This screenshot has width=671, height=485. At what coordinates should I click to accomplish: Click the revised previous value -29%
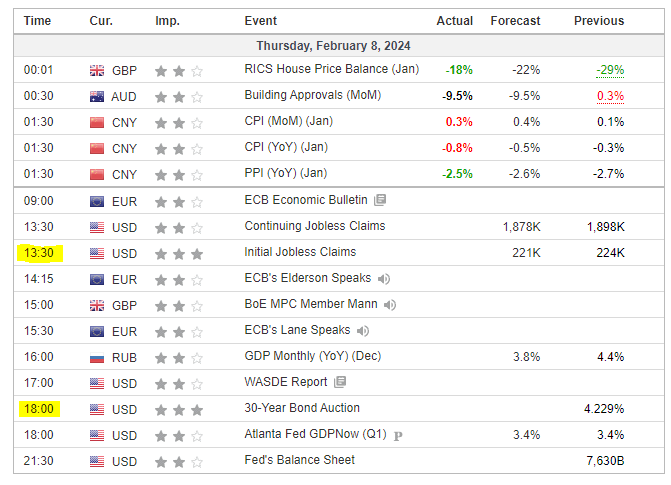(x=610, y=70)
